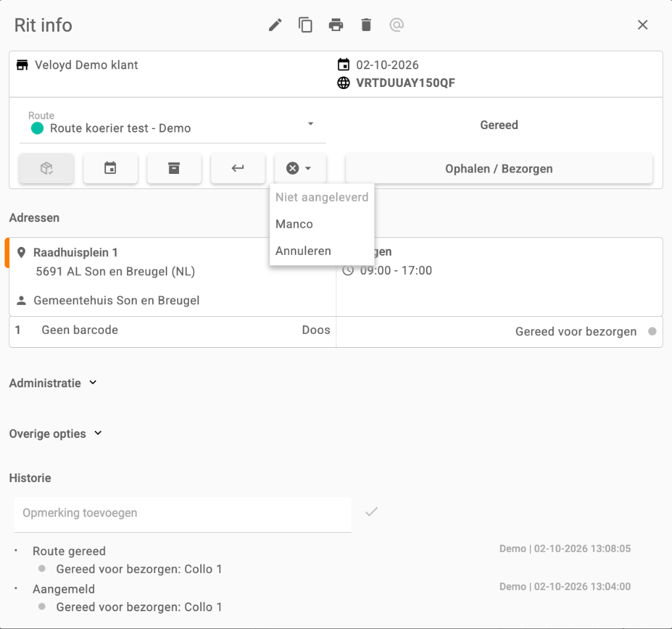The height and width of the screenshot is (629, 672).
Task: Click the Aangemeld history entry
Action: point(63,589)
